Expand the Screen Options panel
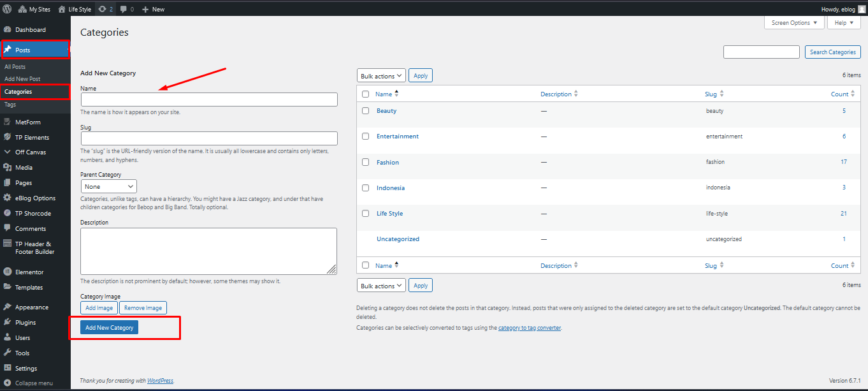The width and height of the screenshot is (868, 391). point(793,23)
